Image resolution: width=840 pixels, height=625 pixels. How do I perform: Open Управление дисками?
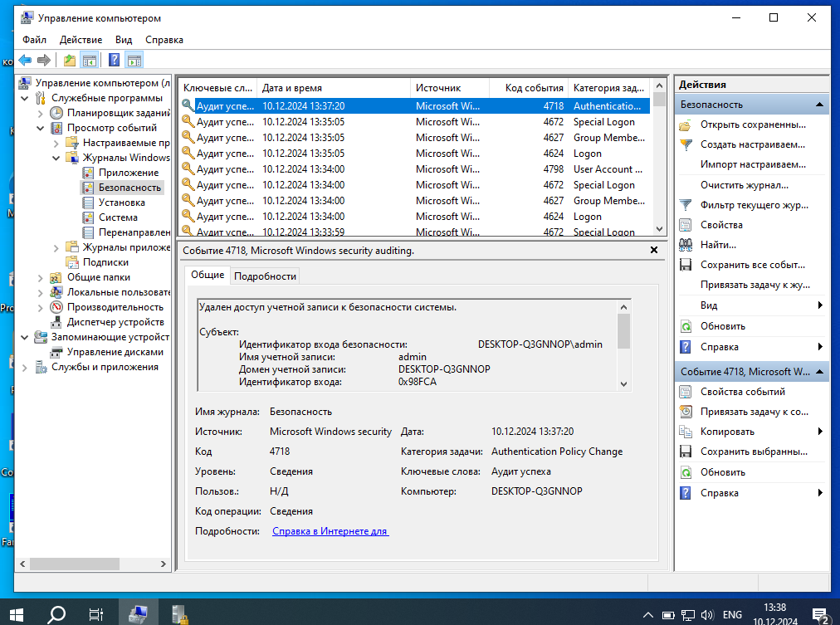pos(115,353)
